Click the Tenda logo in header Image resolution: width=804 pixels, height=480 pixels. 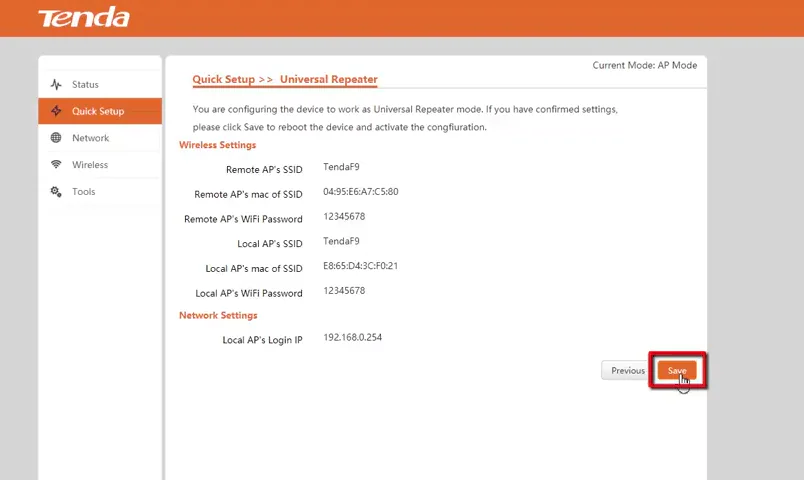(x=84, y=17)
